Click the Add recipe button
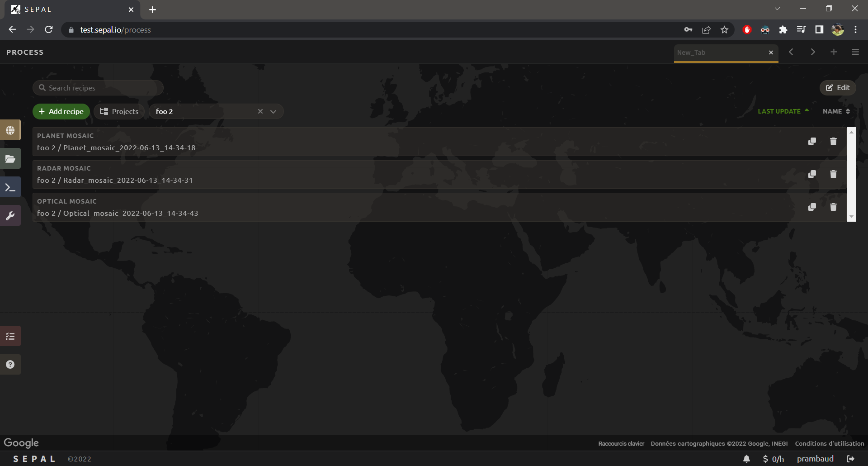The image size is (868, 466). [x=61, y=111]
